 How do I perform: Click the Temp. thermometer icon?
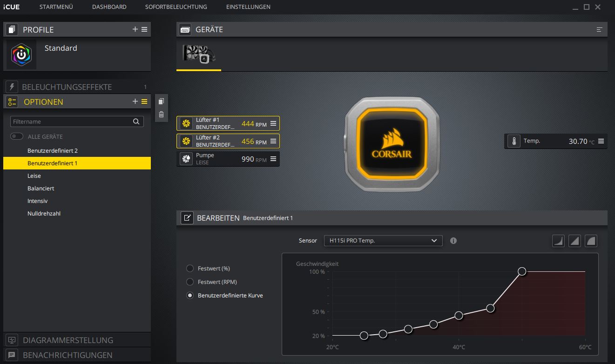click(514, 141)
